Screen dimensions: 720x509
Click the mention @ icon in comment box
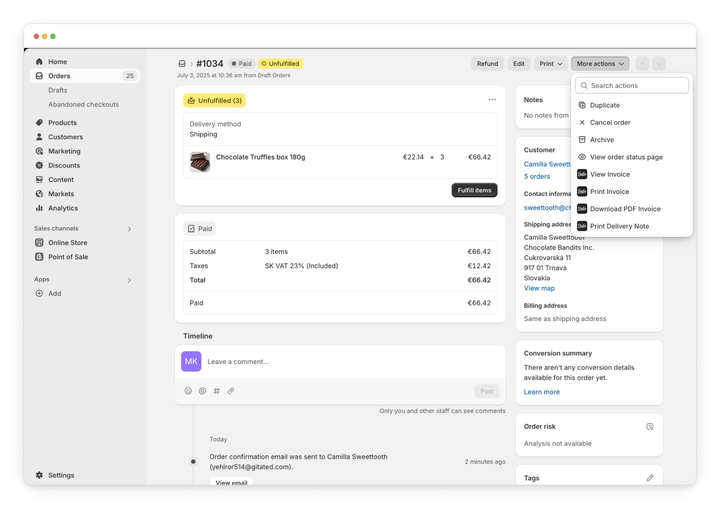click(202, 391)
